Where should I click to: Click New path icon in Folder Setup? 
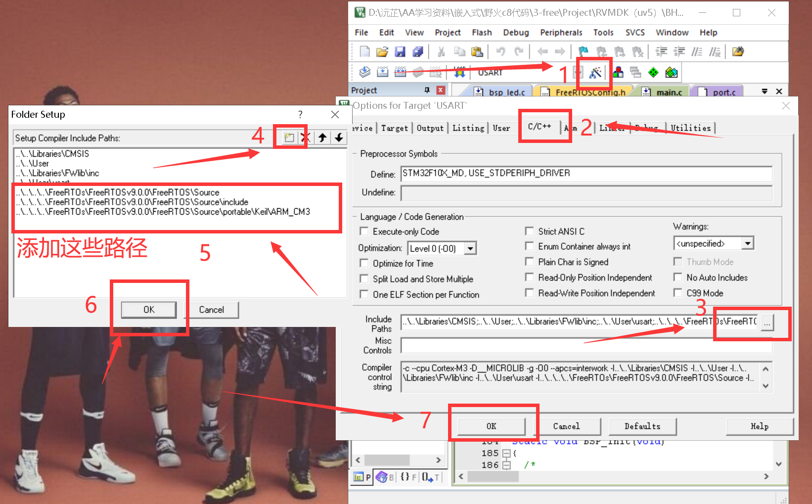point(289,137)
